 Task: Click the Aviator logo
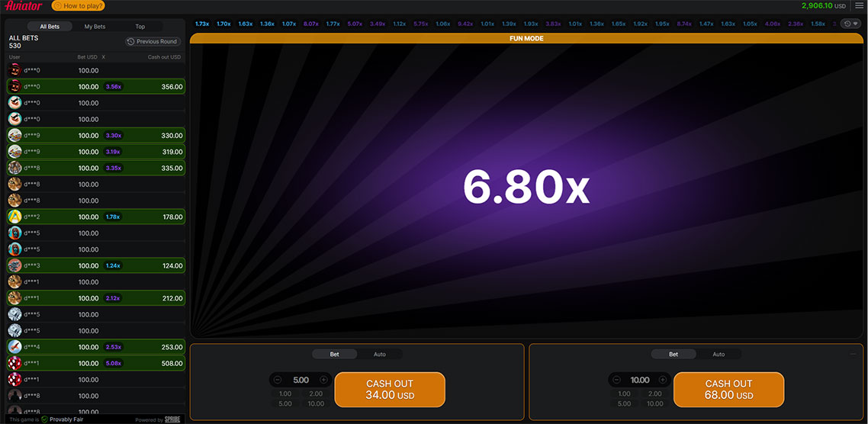(x=24, y=6)
